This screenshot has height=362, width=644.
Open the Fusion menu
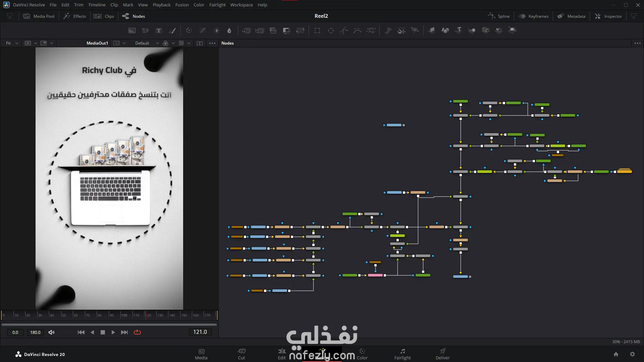tap(182, 5)
